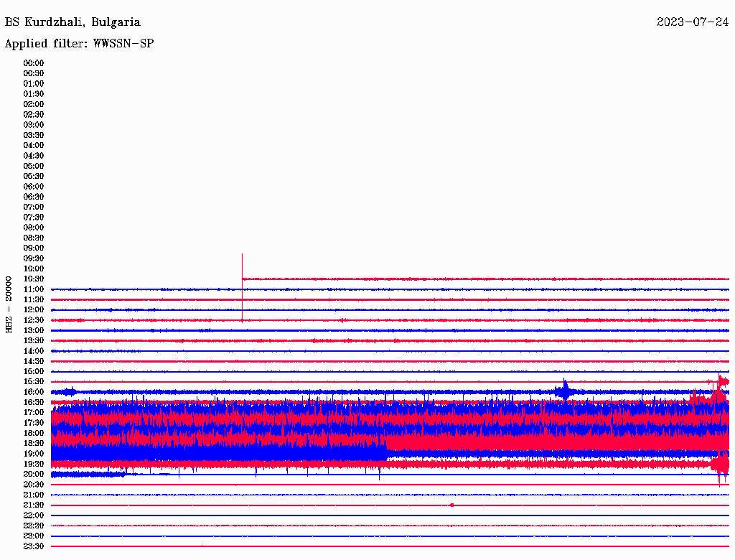This screenshot has height=560, width=735.
Task: Click the 02:30 time label
Action: 34,114
